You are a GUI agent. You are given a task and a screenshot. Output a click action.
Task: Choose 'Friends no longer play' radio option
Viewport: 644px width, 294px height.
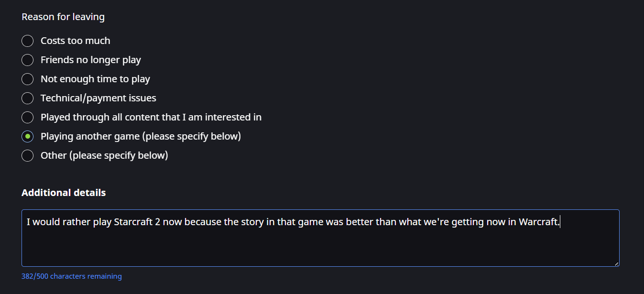(x=28, y=60)
